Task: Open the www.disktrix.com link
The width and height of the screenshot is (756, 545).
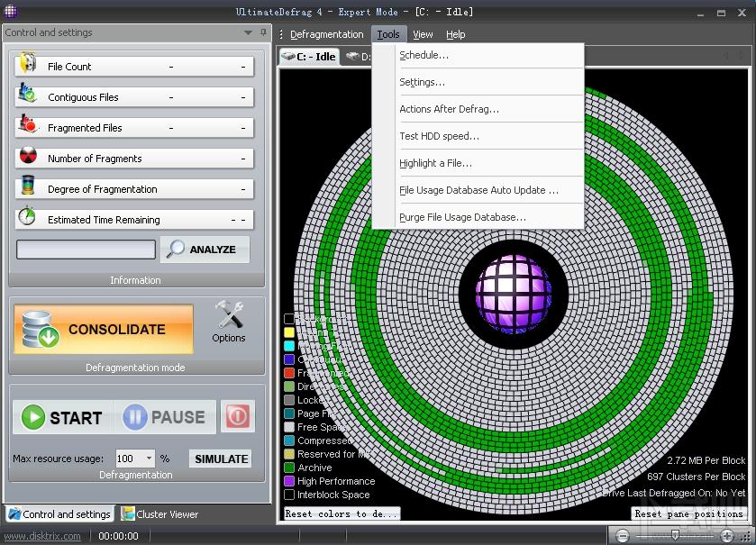Action: click(x=42, y=536)
